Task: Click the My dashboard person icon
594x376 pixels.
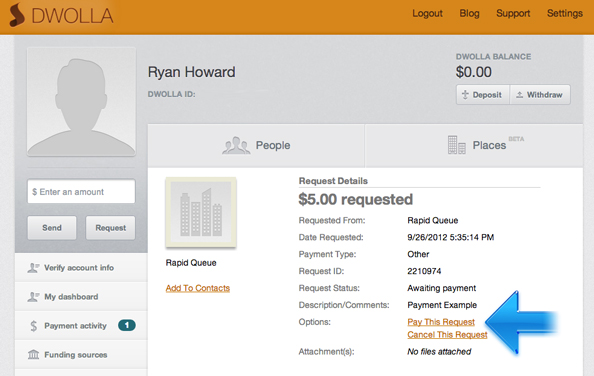Action: tap(33, 296)
